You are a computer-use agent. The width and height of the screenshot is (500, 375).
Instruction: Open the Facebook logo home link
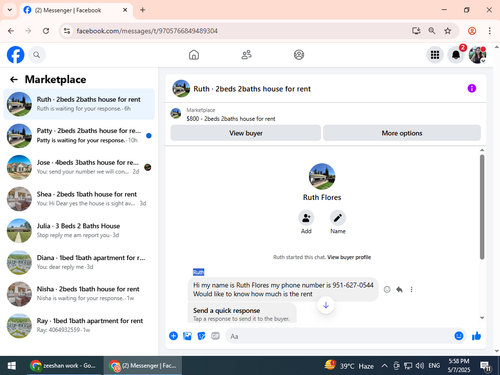15,55
